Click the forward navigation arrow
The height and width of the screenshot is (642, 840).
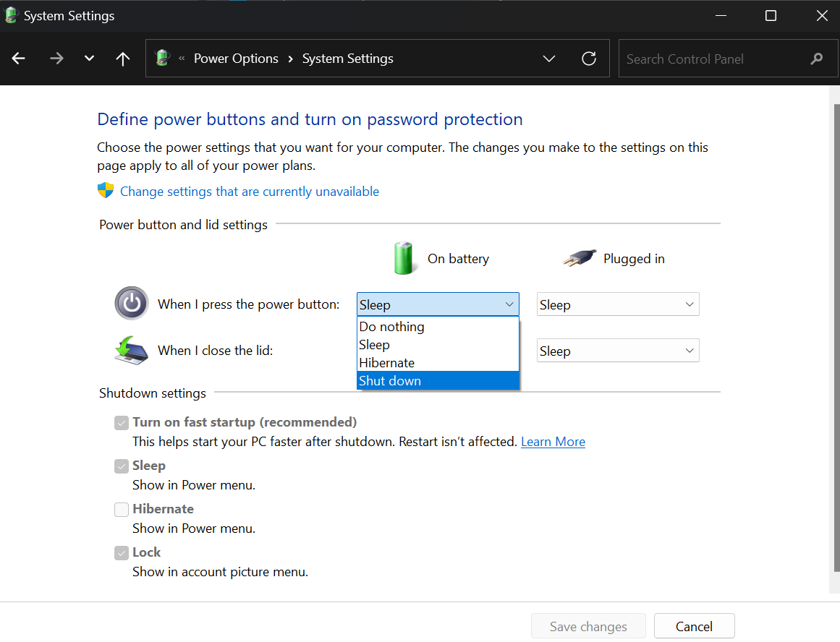[x=56, y=59]
